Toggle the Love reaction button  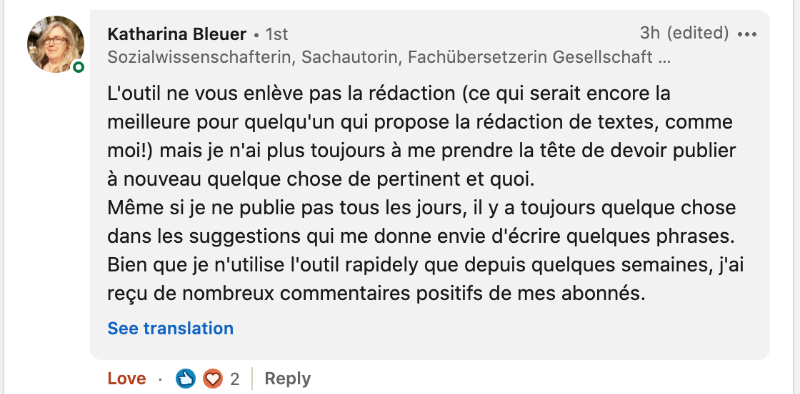[x=127, y=379]
